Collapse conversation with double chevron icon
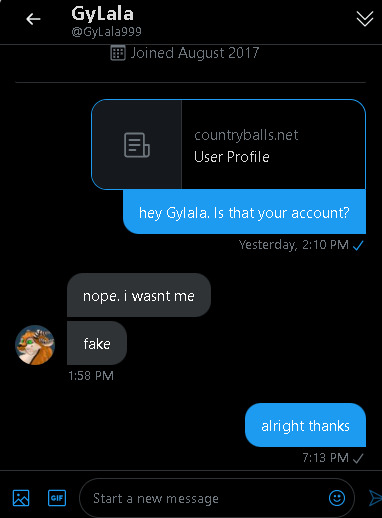The height and width of the screenshot is (518, 382). point(365,19)
